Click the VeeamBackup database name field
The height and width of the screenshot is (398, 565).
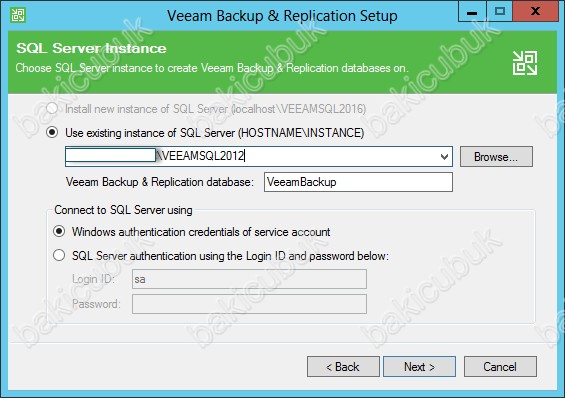[358, 182]
